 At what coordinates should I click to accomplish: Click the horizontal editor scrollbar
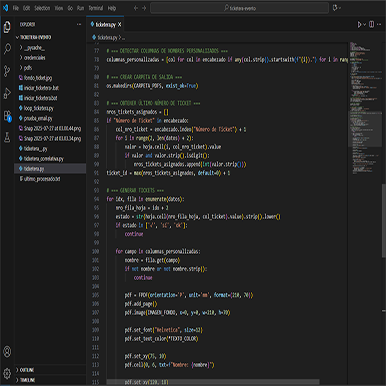[213, 382]
